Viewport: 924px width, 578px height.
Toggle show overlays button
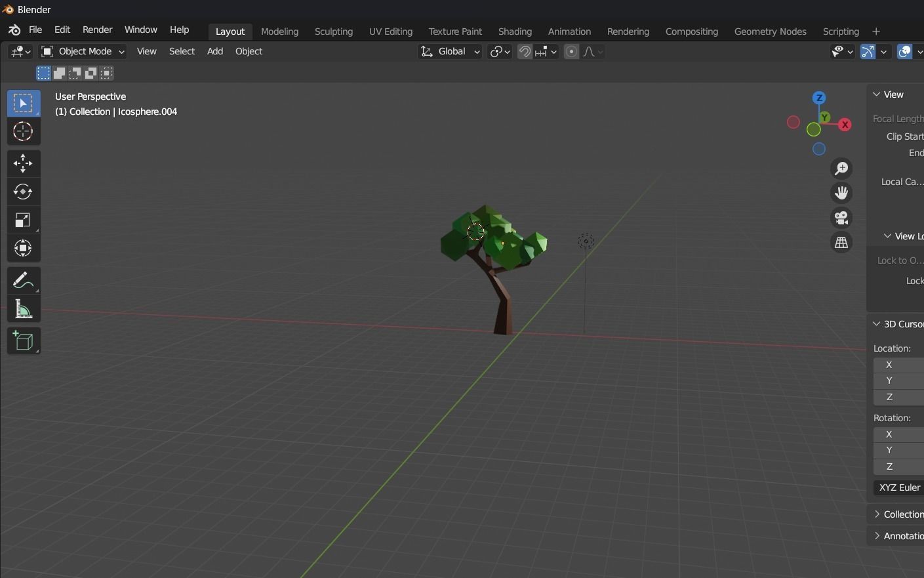click(905, 51)
